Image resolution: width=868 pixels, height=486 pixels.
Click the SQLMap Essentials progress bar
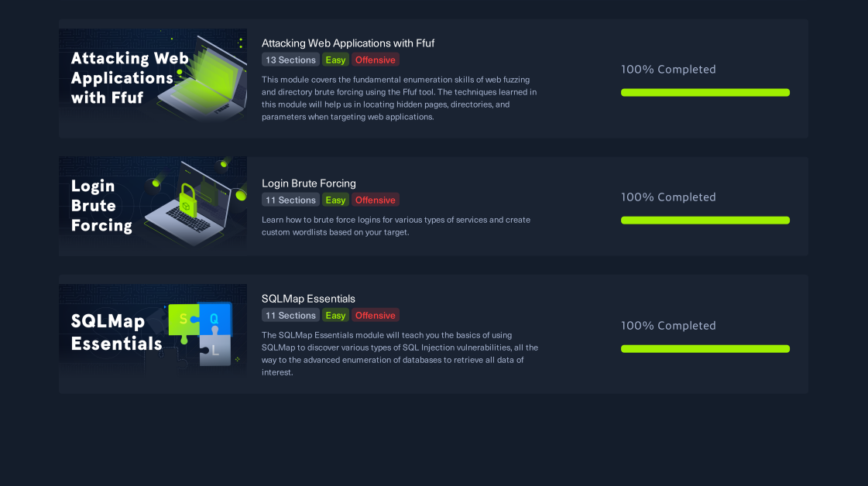pos(705,349)
